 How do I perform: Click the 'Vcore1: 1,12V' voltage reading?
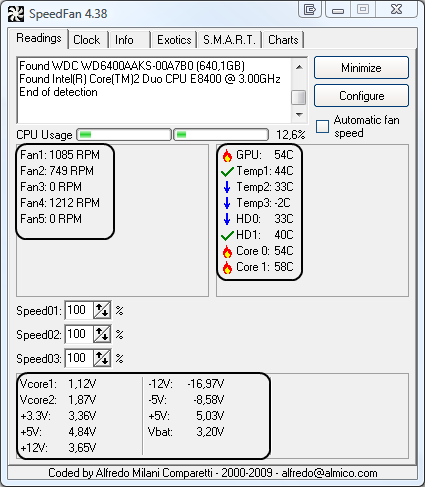(x=58, y=384)
